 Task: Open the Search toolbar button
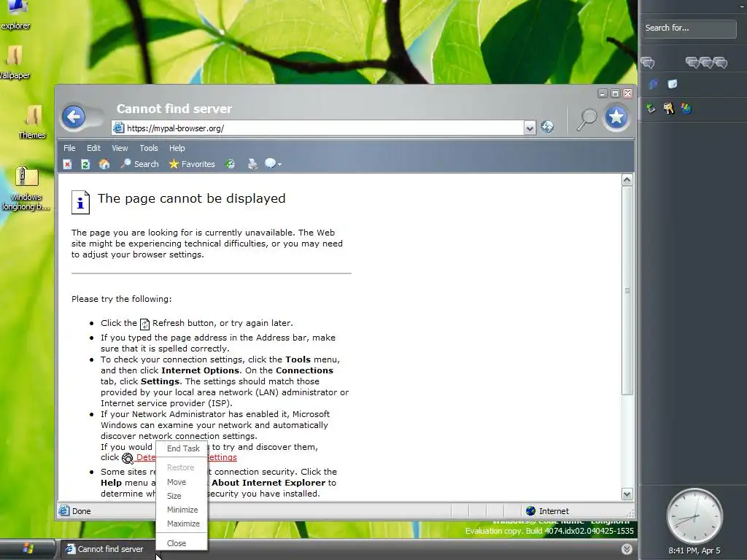pyautogui.click(x=139, y=164)
